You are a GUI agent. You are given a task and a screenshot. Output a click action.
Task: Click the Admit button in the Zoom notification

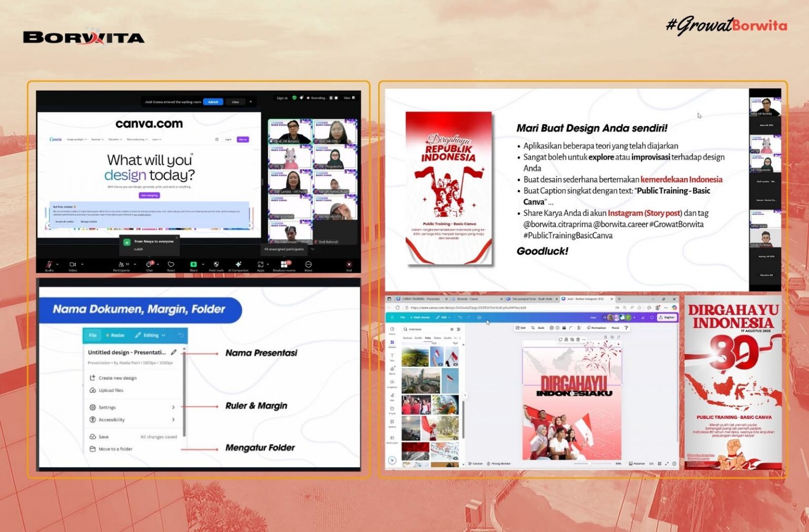coord(213,102)
